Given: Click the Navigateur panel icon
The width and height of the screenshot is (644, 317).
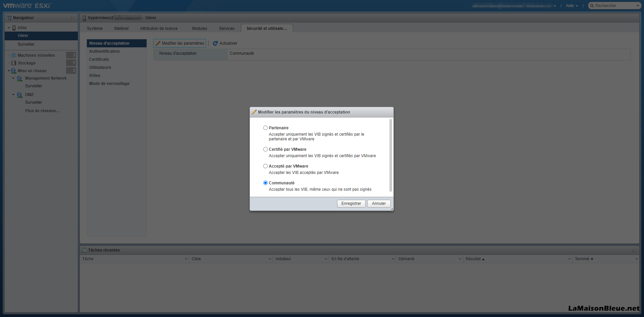Looking at the screenshot, I should tap(9, 18).
